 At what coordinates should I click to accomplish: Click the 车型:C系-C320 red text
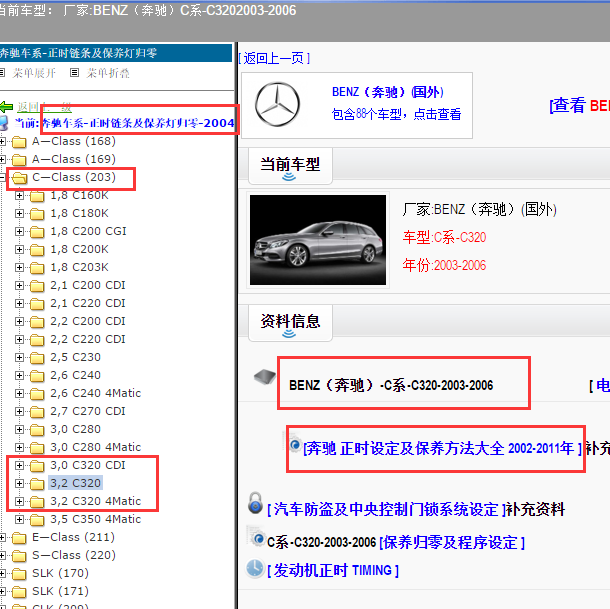coord(445,237)
